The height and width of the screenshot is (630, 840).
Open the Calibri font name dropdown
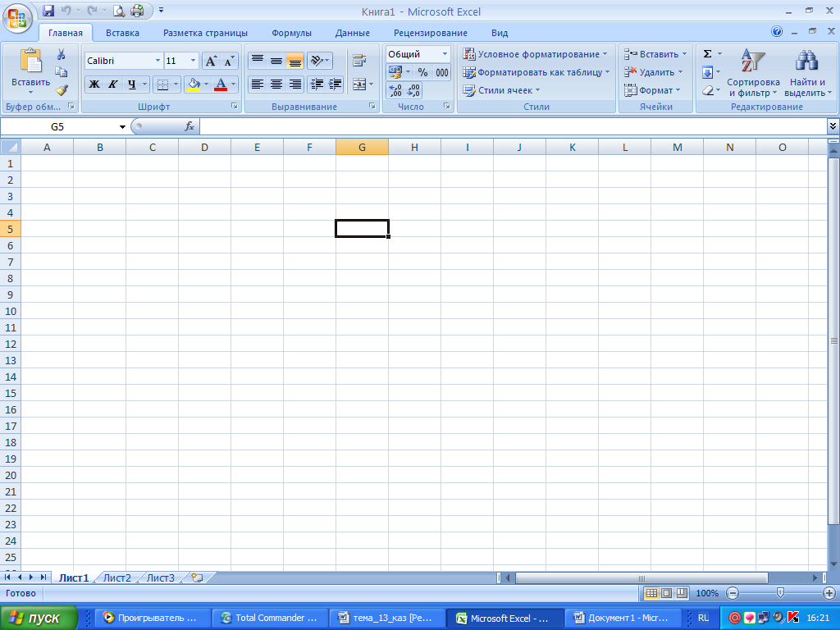tap(157, 61)
